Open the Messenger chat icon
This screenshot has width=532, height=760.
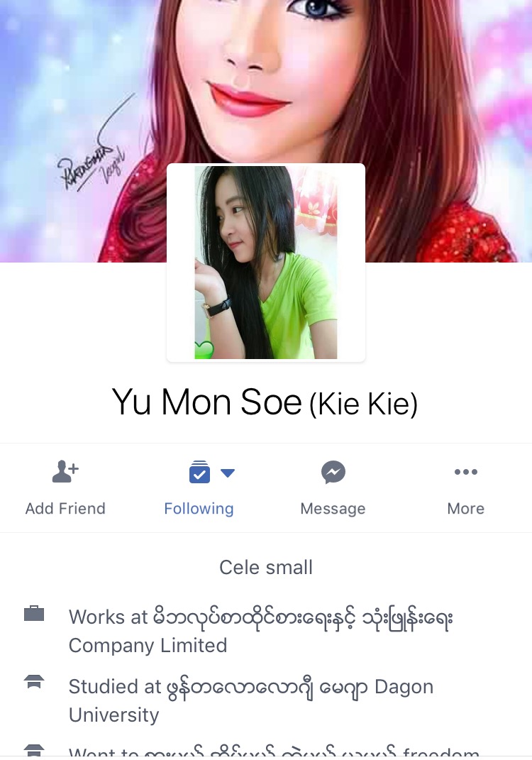(333, 472)
